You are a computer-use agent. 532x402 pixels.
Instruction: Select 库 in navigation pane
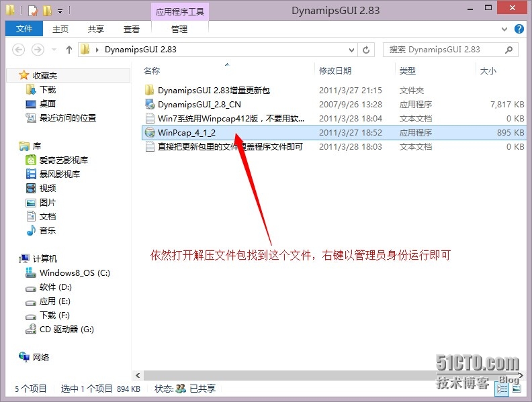(37, 146)
